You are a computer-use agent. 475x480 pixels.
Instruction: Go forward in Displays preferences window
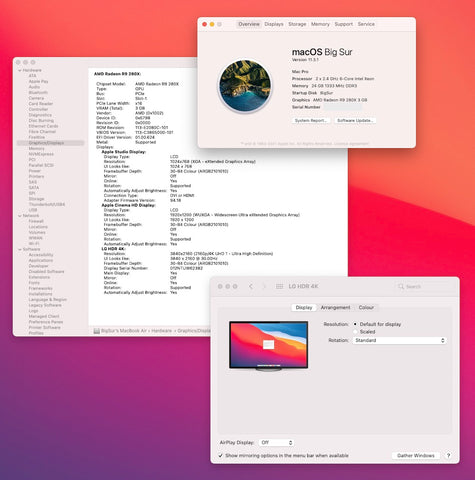(264, 286)
